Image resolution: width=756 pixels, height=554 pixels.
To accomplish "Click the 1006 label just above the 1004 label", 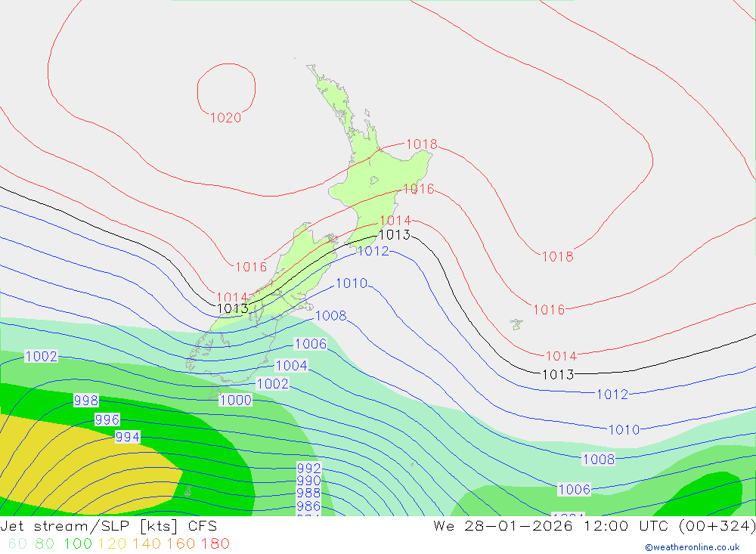I will (x=311, y=344).
